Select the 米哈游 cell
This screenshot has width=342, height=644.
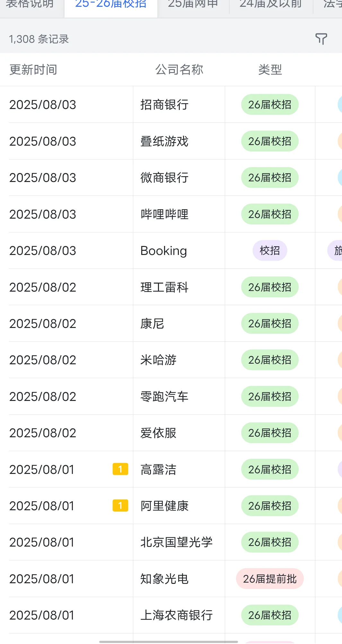coord(179,360)
